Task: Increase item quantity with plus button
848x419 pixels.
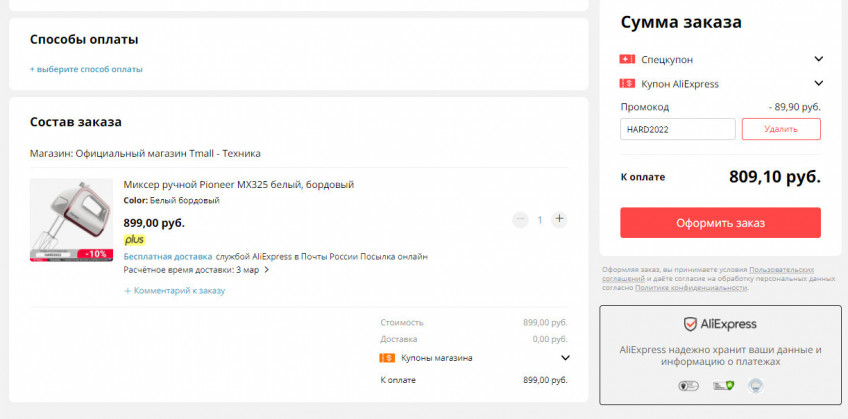Action: click(559, 219)
